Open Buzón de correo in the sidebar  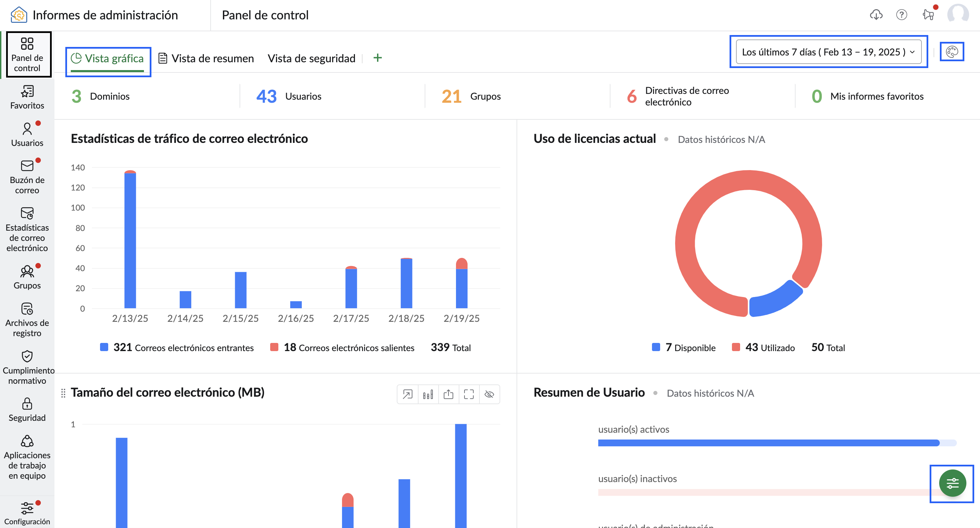pyautogui.click(x=27, y=177)
